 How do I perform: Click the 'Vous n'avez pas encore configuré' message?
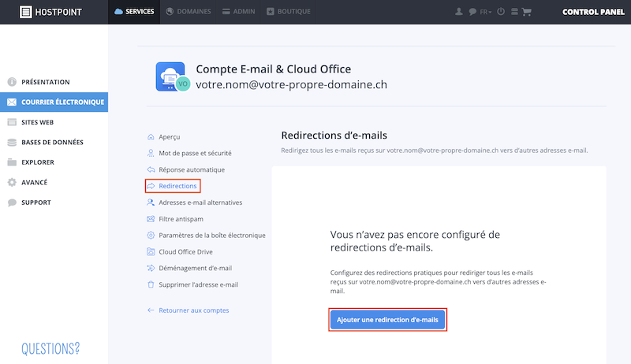tap(415, 241)
